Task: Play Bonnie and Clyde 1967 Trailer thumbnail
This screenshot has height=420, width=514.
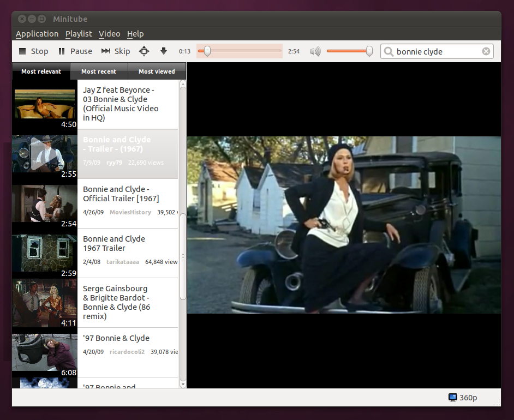Action: tap(45, 253)
